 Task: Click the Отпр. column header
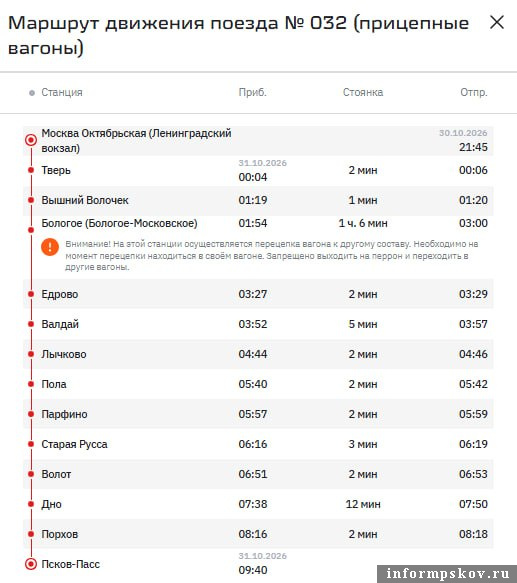(x=474, y=92)
